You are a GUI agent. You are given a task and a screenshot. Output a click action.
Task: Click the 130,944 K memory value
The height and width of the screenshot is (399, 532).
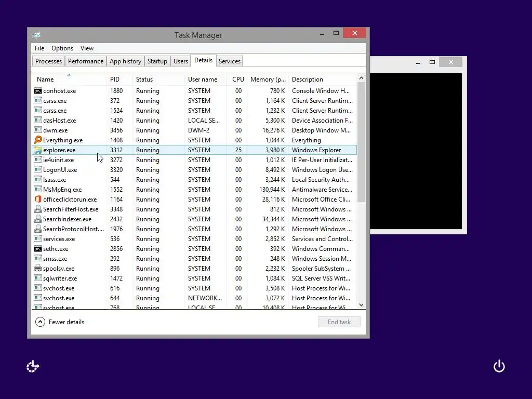(272, 189)
